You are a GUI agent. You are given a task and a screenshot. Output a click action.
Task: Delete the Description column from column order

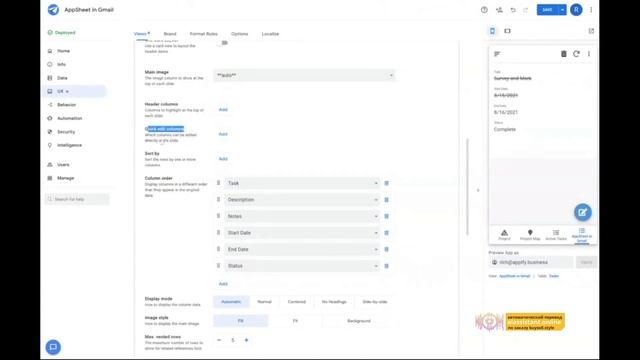[387, 200]
